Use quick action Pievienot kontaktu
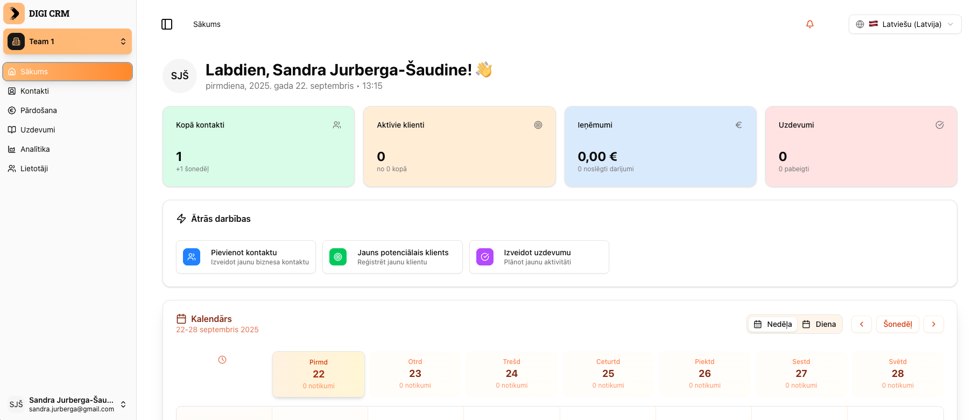 coord(245,257)
